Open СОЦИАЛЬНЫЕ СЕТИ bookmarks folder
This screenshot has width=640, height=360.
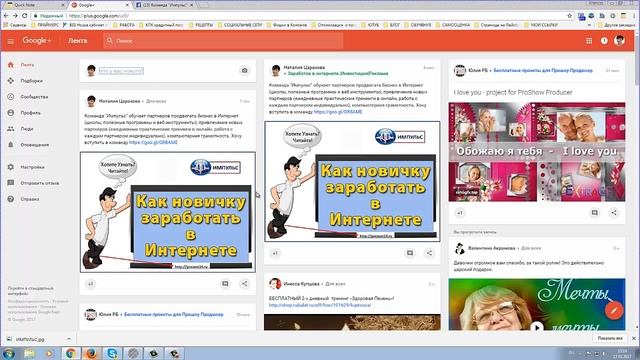point(240,25)
